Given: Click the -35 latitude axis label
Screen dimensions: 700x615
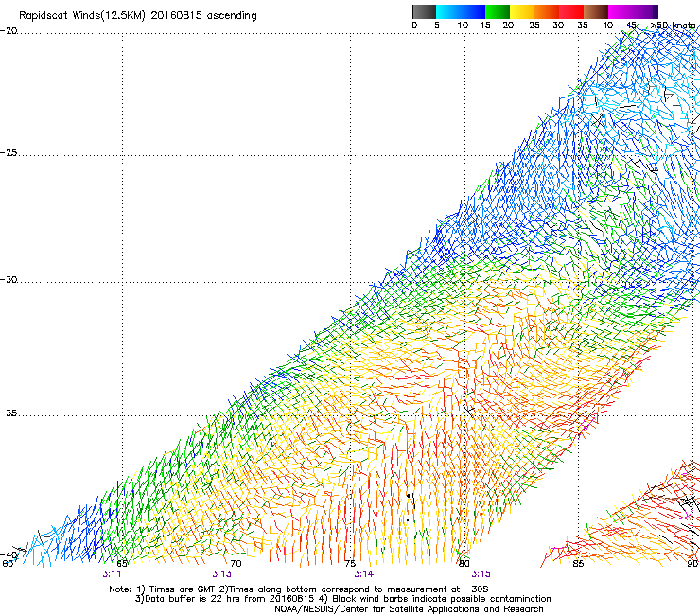Looking at the screenshot, I should (x=9, y=413).
